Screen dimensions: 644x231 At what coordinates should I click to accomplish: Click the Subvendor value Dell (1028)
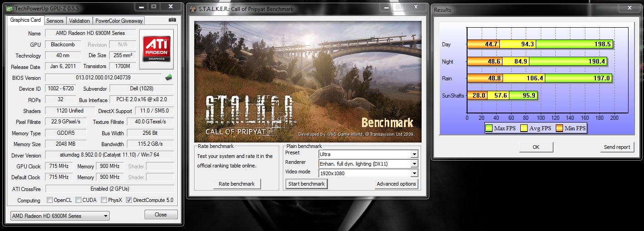[x=141, y=88]
